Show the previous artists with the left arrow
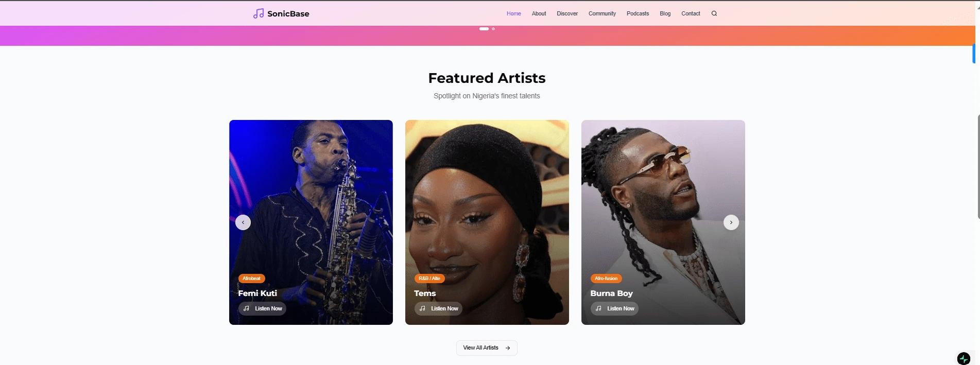980x365 pixels. coord(243,222)
